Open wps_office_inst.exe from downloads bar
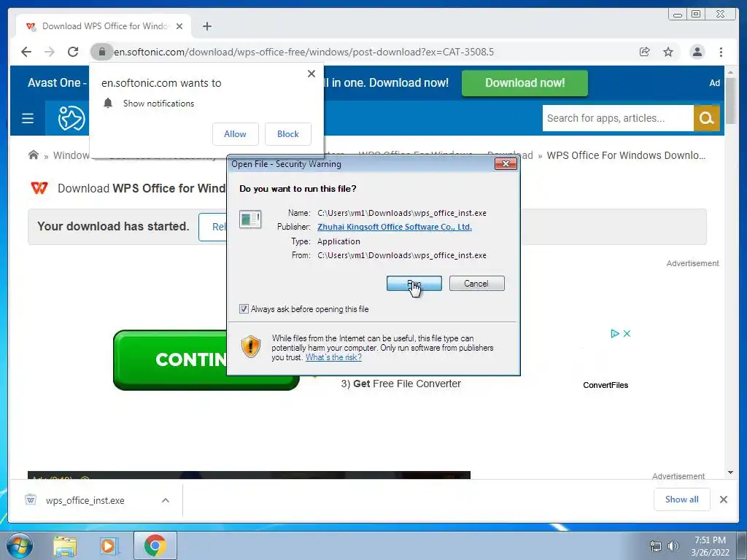The width and height of the screenshot is (747, 560). [x=85, y=500]
